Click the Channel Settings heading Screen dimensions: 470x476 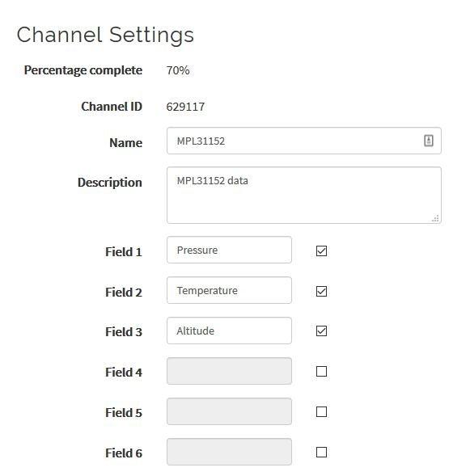point(105,36)
